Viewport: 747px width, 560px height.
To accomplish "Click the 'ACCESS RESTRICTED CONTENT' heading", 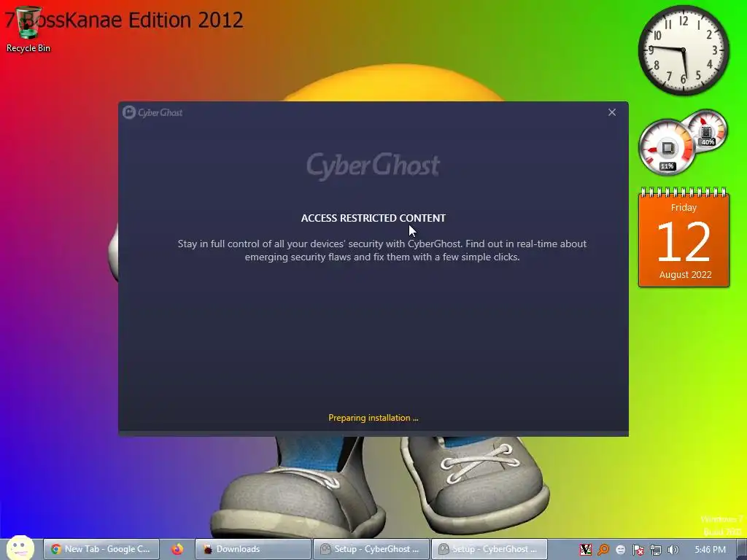I will click(x=373, y=218).
